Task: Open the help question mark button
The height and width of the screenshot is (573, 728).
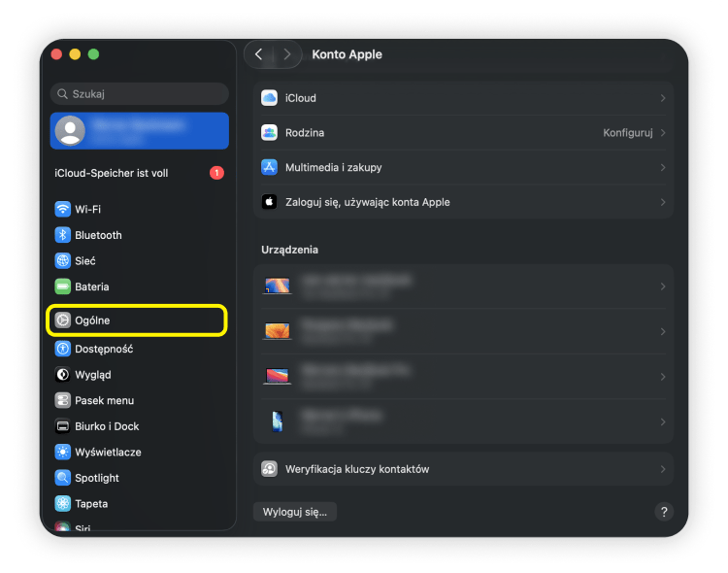Action: pos(664,512)
